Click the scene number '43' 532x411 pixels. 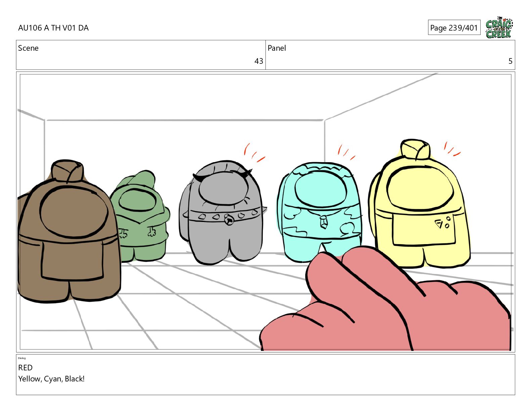[x=259, y=61]
